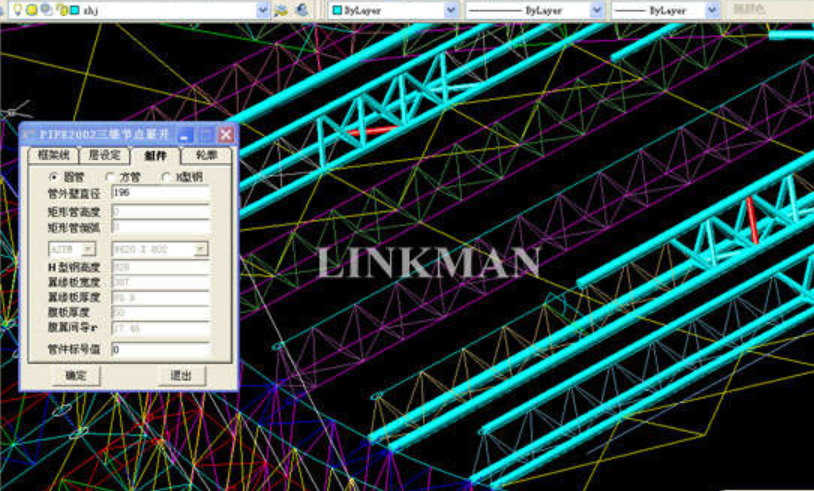Screen dimensions: 814x491
Task: Select the 圆管 radio button
Action: (x=53, y=177)
